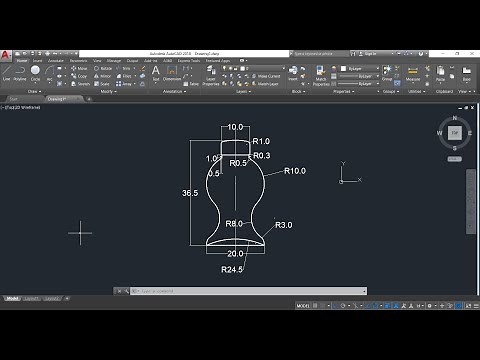Expand the Modify panel
The image size is (480, 360).
pyautogui.click(x=109, y=91)
